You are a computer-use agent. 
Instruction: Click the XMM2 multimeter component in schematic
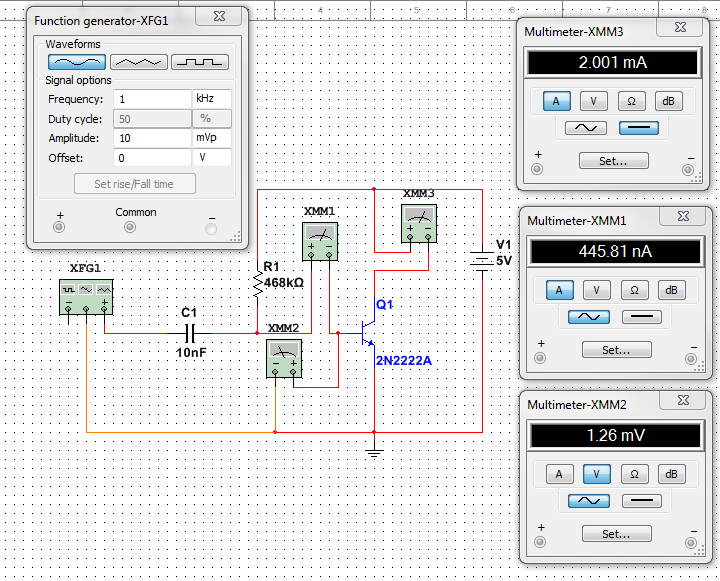[x=284, y=359]
